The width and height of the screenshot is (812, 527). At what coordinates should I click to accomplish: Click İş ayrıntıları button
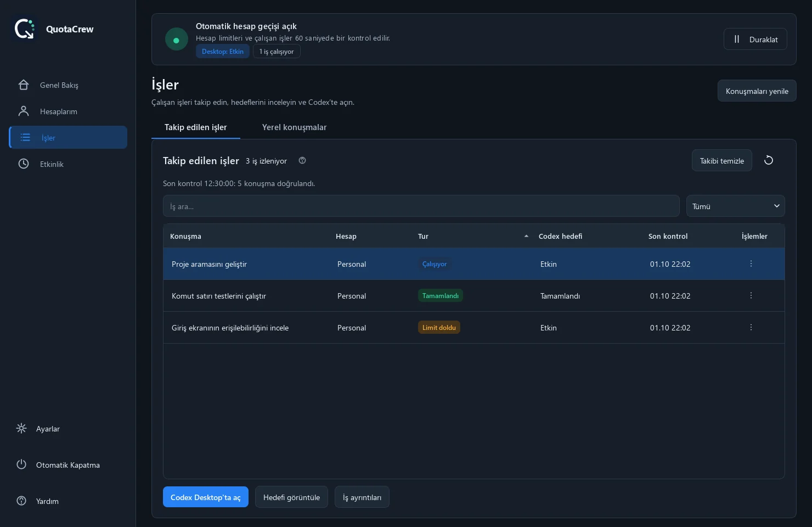pos(362,497)
